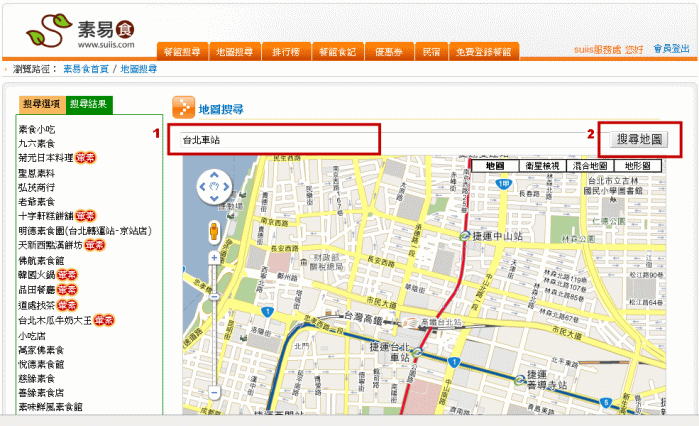The height and width of the screenshot is (426, 699).
Task: Click the orange 地圖搜尋 heading icon
Action: coord(183,108)
